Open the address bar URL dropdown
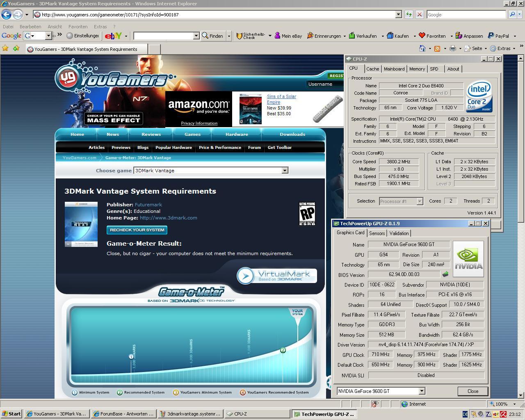 [x=398, y=14]
